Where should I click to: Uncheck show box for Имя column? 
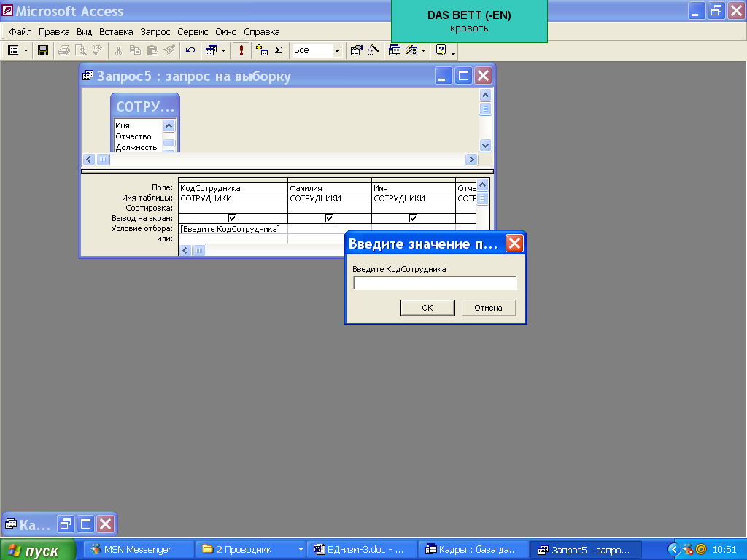click(413, 218)
